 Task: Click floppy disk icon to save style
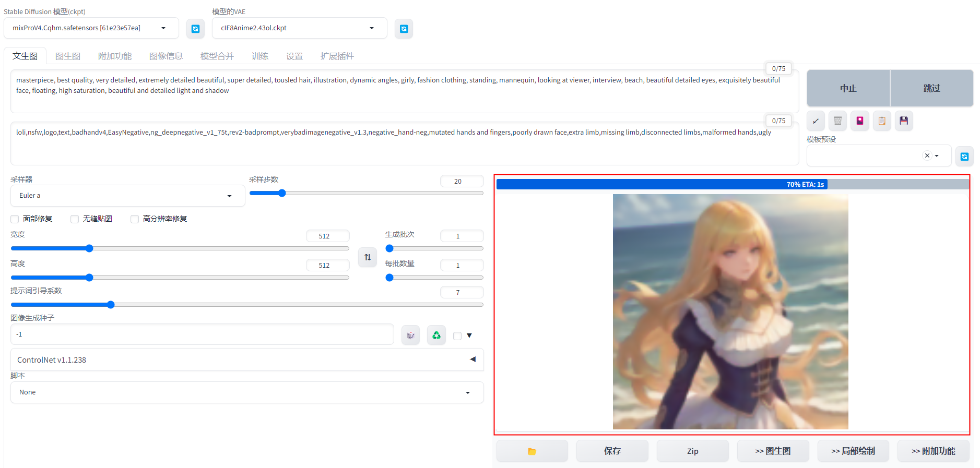tap(904, 121)
